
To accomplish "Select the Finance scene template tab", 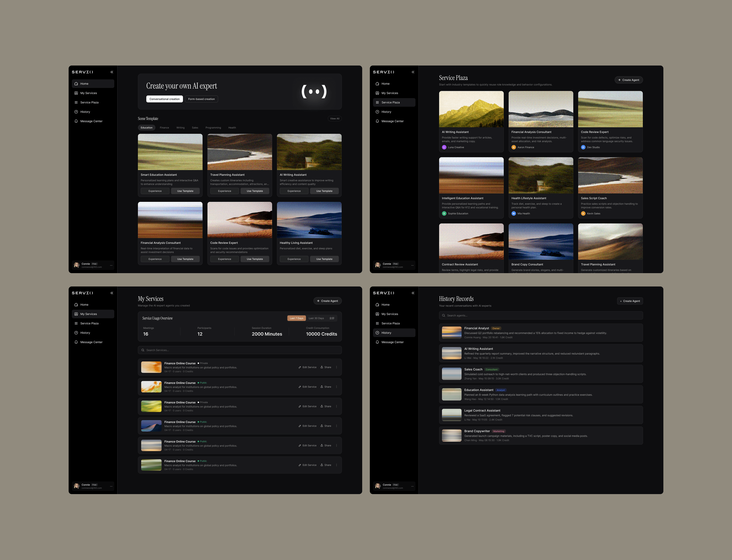I will tap(165, 128).
